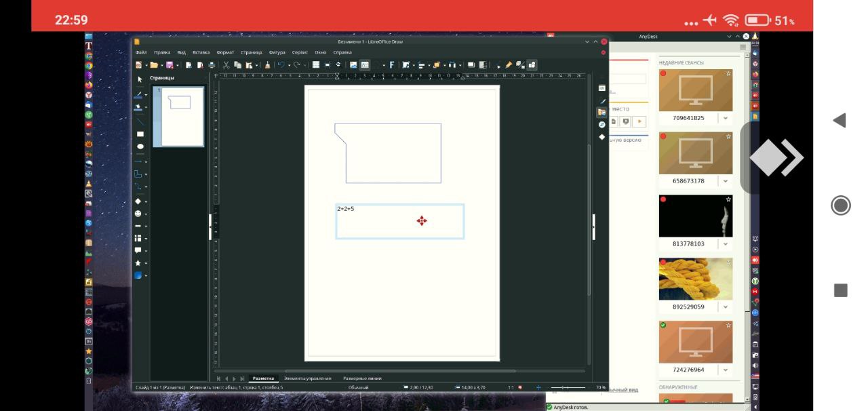Toggle the Display Grid icon
Image resolution: width=868 pixels, height=411 pixels.
[316, 65]
